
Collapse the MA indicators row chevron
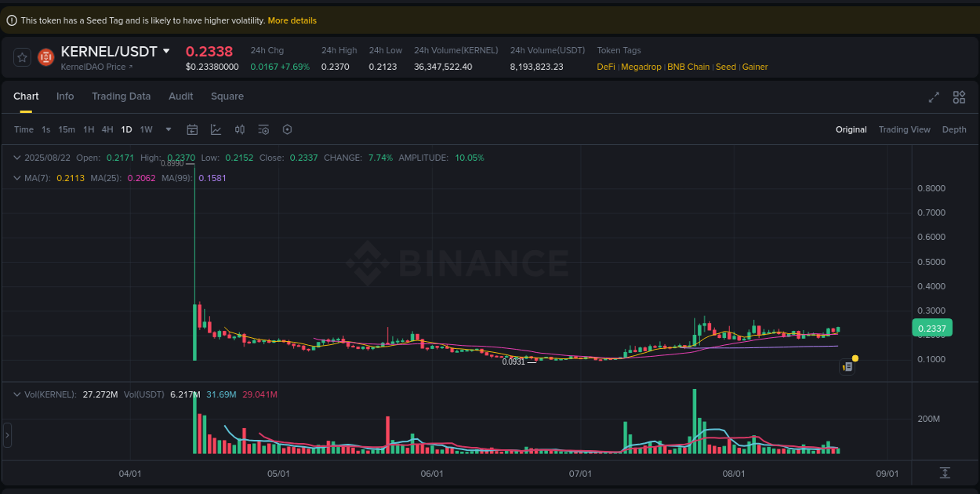16,178
